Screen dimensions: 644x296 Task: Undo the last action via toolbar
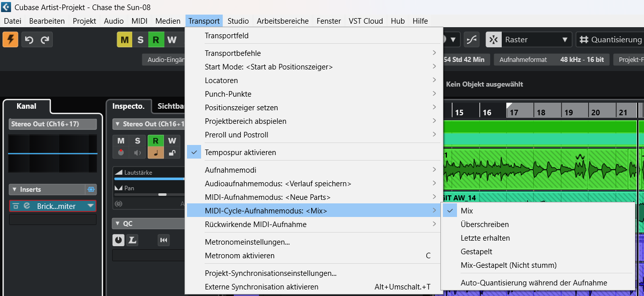pos(29,40)
